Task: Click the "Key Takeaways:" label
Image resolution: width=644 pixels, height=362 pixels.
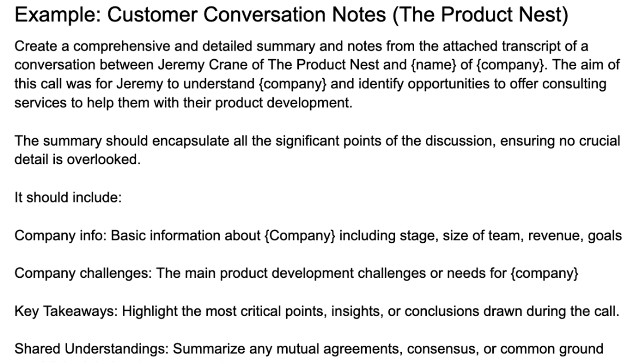Action: [x=66, y=311]
